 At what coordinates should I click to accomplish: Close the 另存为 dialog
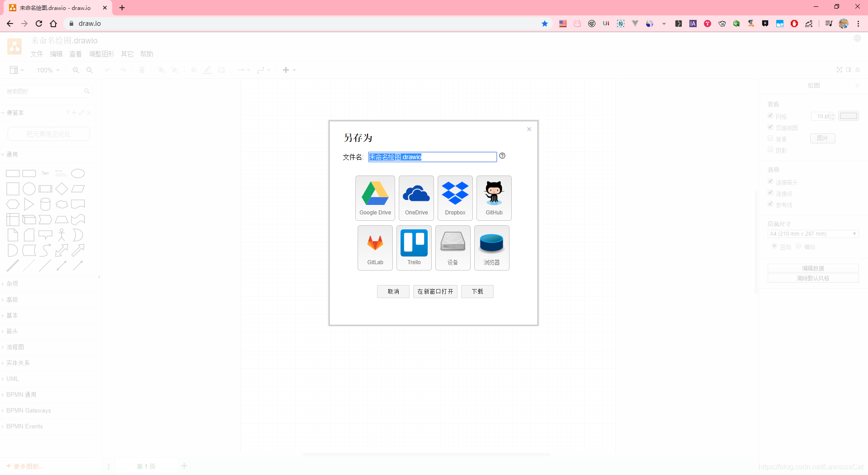point(529,129)
